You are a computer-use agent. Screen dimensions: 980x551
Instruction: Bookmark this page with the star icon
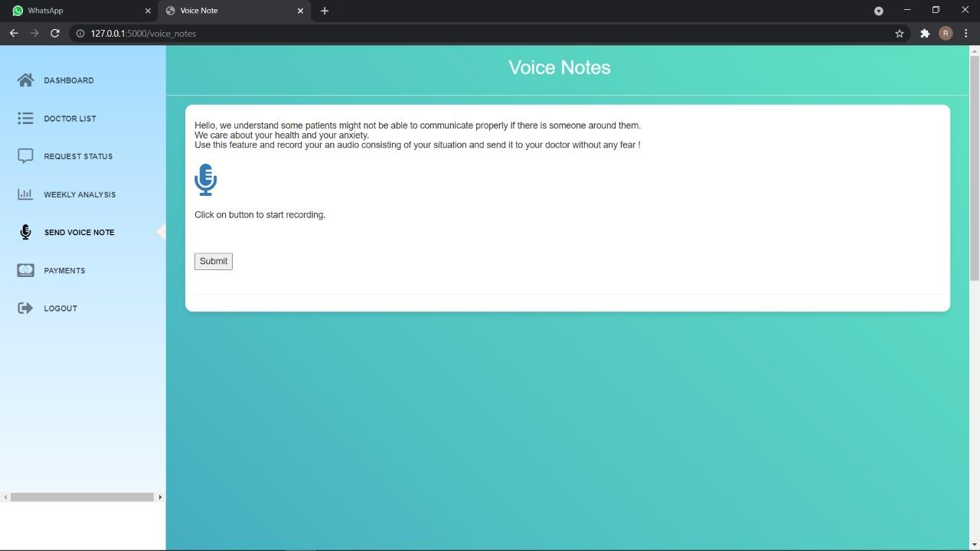tap(900, 34)
